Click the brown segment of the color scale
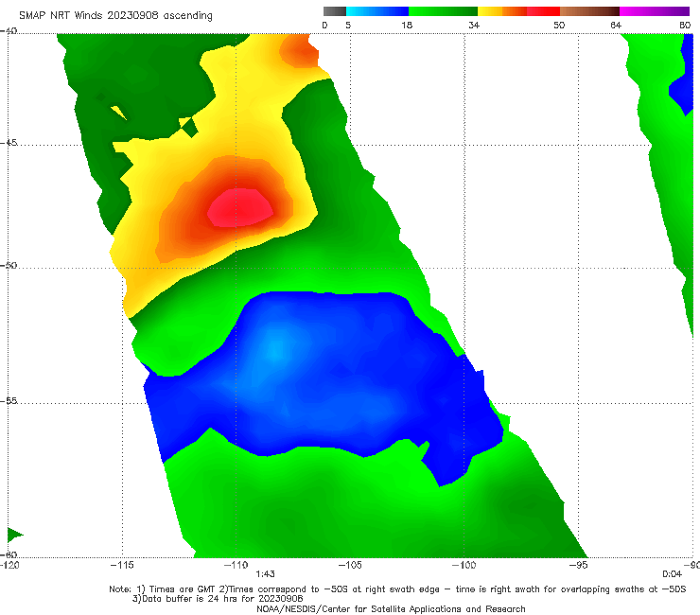 pos(589,11)
